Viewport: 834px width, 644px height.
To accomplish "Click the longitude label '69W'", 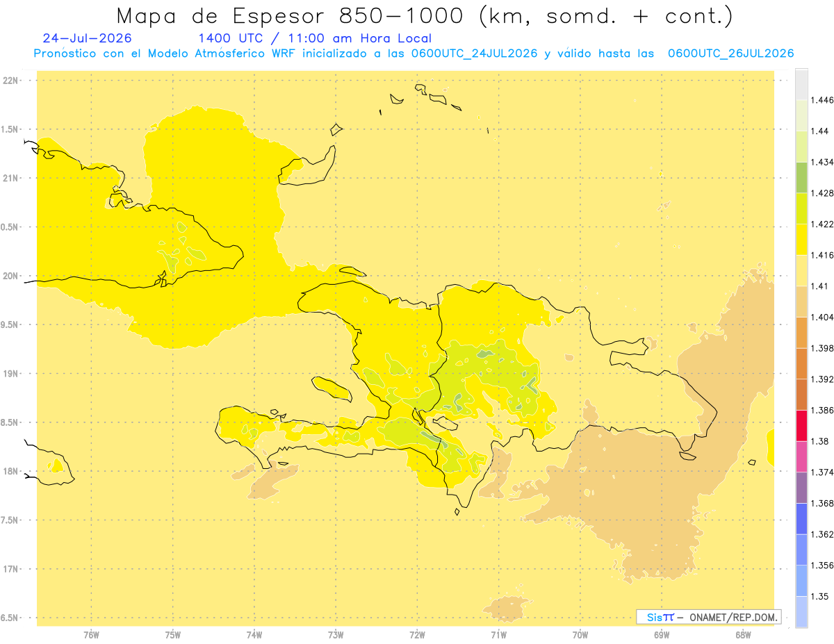I will pos(662,635).
